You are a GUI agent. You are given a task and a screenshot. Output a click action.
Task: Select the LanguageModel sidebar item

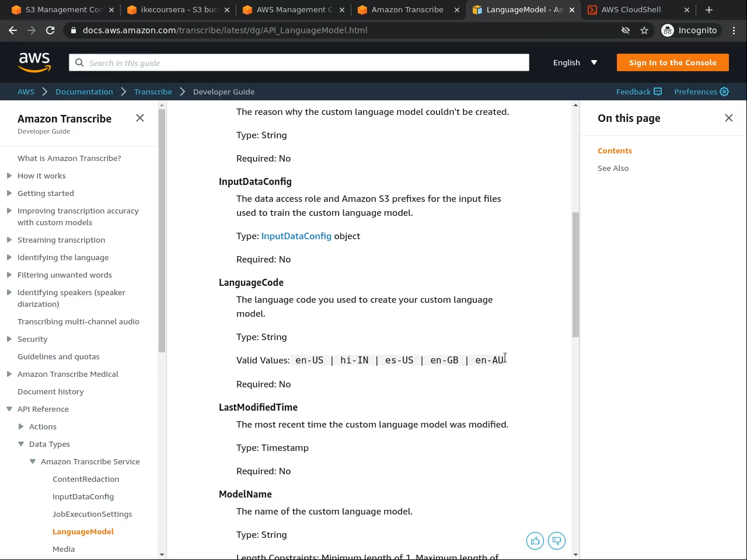[x=83, y=531]
